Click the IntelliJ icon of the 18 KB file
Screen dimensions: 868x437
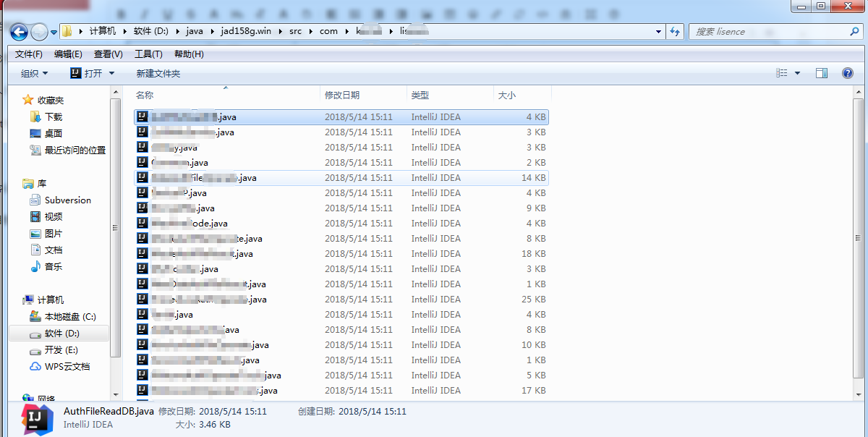[142, 253]
